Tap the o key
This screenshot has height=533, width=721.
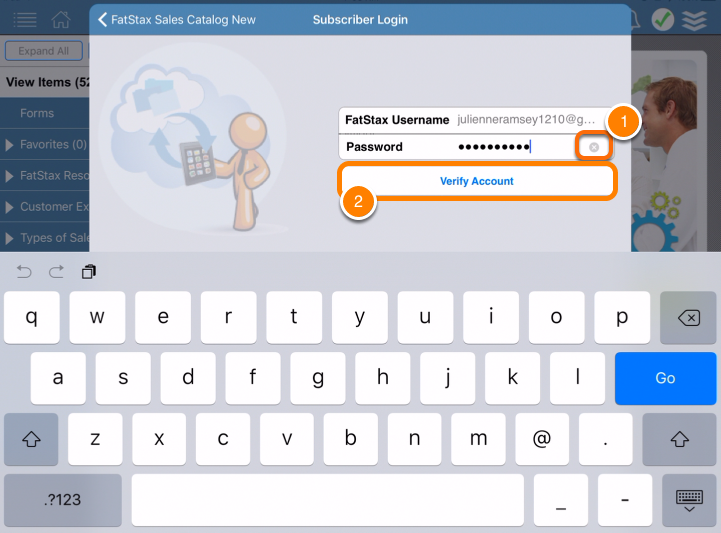(556, 317)
